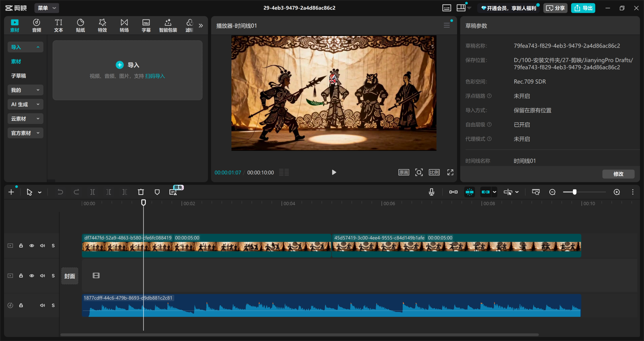Expand the AI 生成 section

[x=25, y=104]
